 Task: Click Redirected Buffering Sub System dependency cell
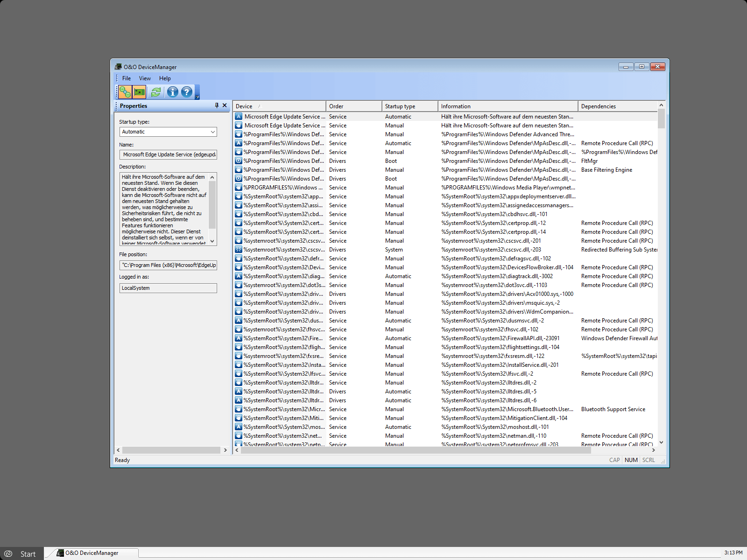click(x=619, y=250)
